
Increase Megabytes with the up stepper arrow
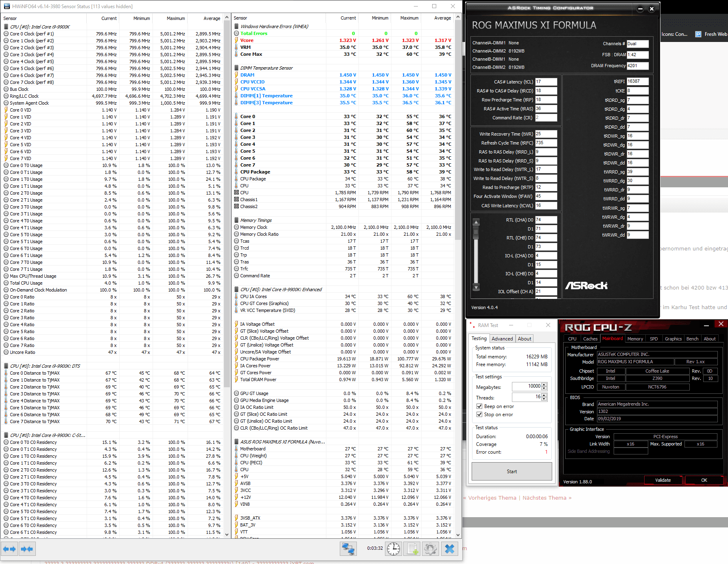[544, 384]
